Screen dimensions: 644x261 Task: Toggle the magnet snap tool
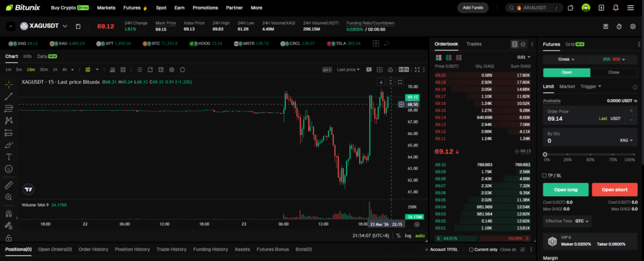[x=9, y=213]
